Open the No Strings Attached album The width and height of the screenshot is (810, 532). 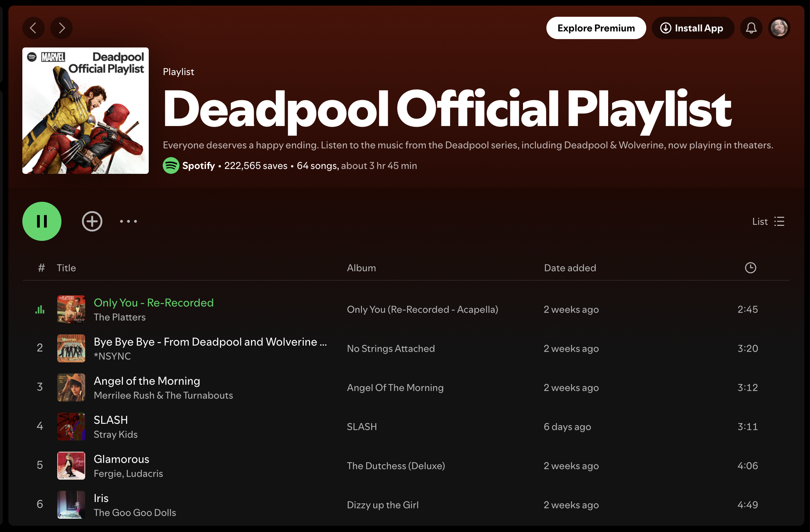coord(391,349)
